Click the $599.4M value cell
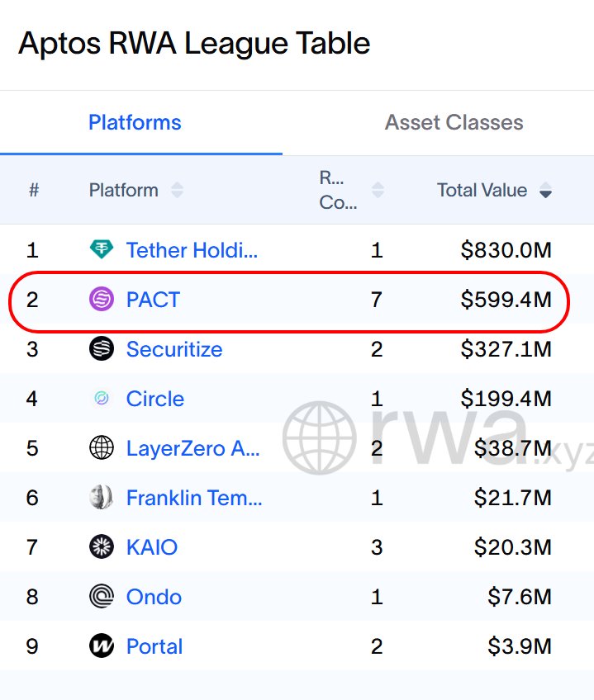The width and height of the screenshot is (594, 700). pyautogui.click(x=506, y=300)
